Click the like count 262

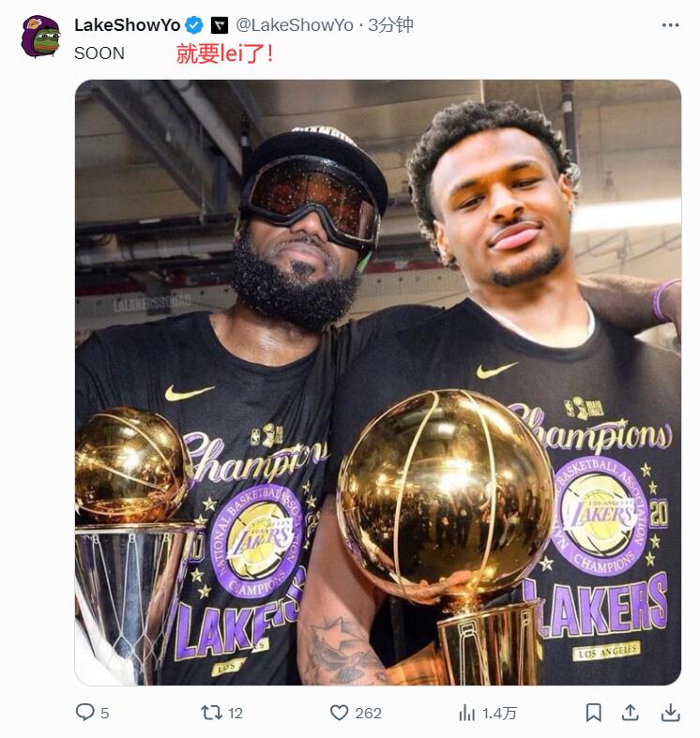[x=369, y=713]
